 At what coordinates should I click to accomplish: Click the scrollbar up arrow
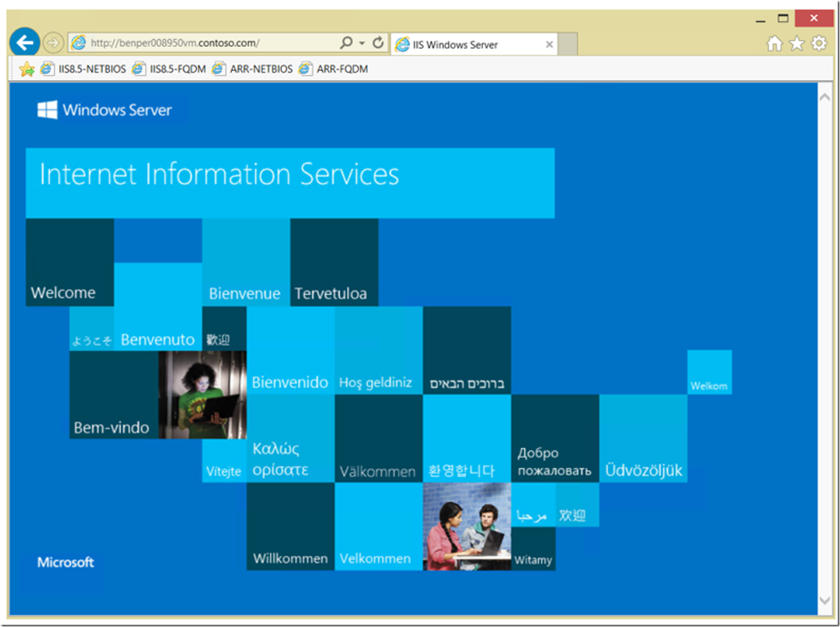[x=824, y=97]
